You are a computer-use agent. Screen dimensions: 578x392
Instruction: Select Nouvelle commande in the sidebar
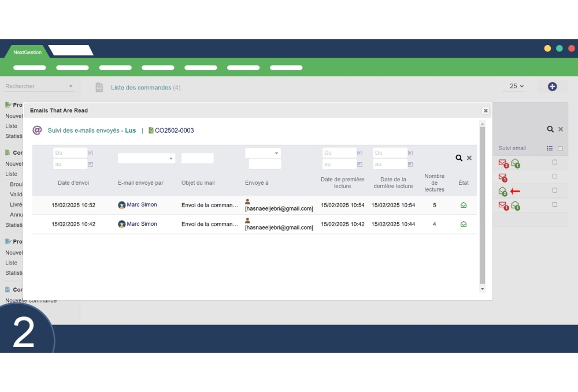tap(31, 300)
